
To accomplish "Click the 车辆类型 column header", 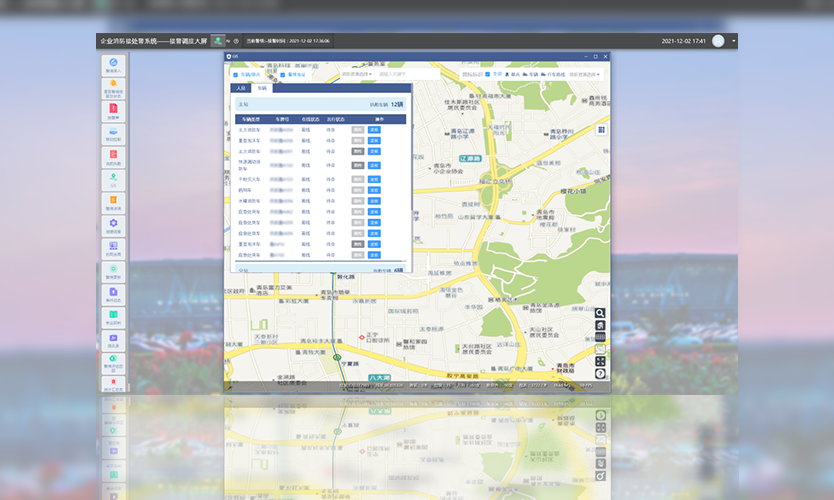I will (251, 120).
